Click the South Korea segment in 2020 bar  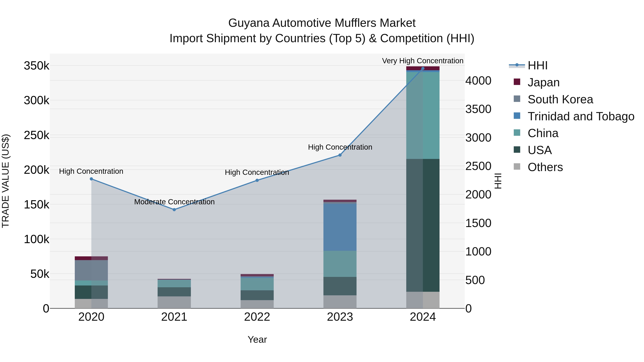tap(91, 270)
